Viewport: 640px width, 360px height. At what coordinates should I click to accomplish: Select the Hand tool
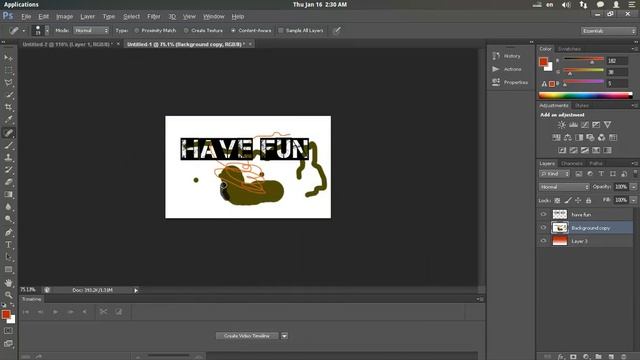(8, 282)
